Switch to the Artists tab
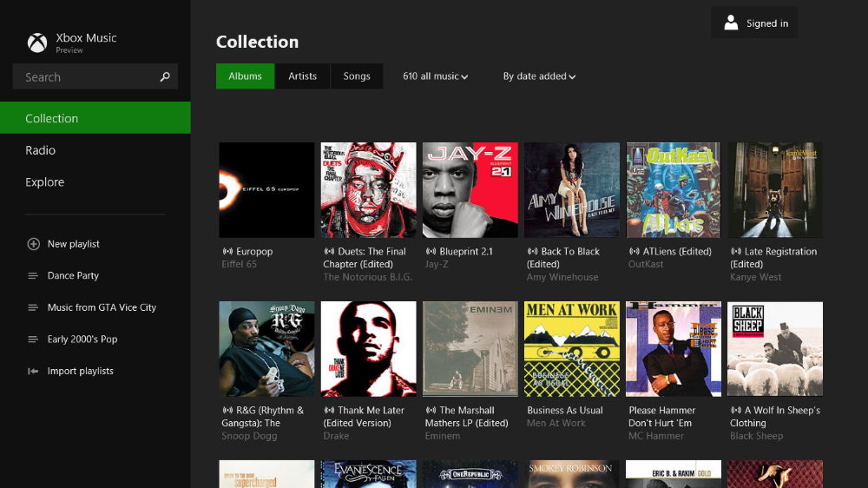This screenshot has width=868, height=488. [302, 76]
